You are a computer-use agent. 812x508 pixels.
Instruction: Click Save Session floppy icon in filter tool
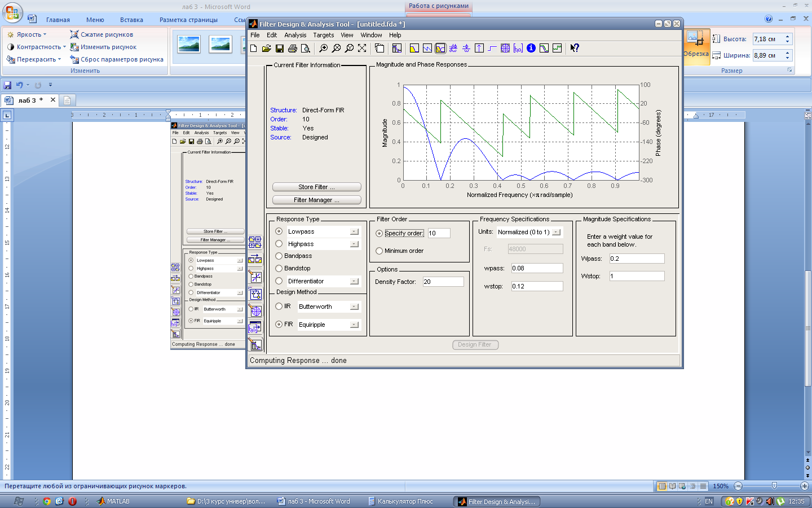coord(280,49)
